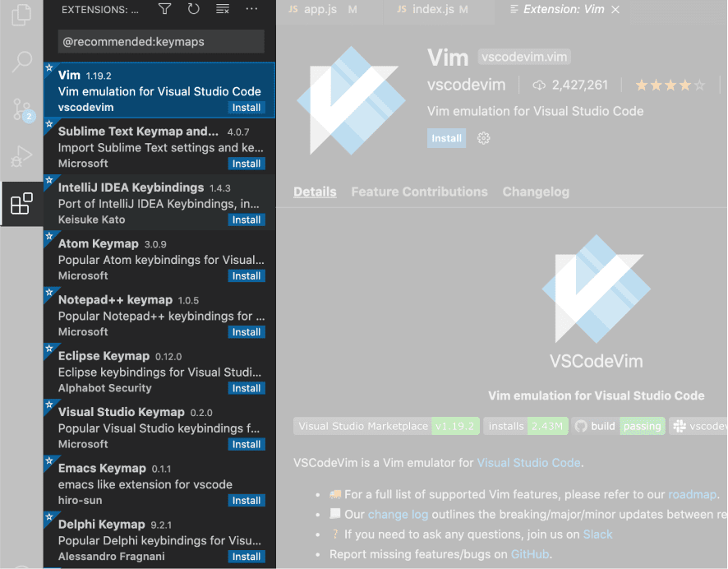The height and width of the screenshot is (569, 728).
Task: Close the Extension: Vim tab
Action: click(x=615, y=9)
